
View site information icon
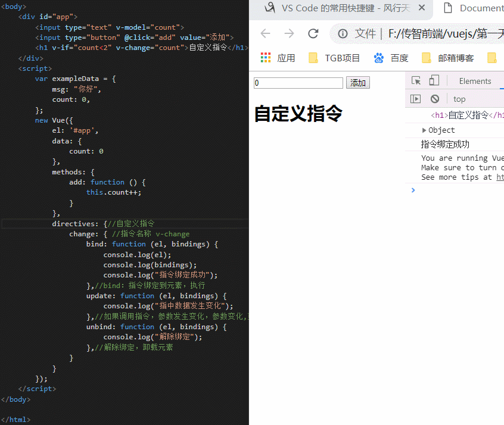[343, 33]
